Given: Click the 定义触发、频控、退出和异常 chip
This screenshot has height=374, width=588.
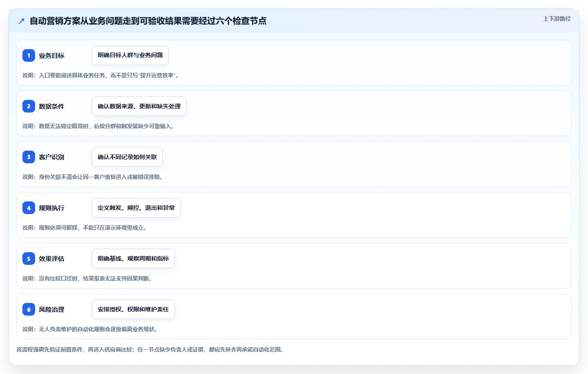Looking at the screenshot, I should point(136,208).
